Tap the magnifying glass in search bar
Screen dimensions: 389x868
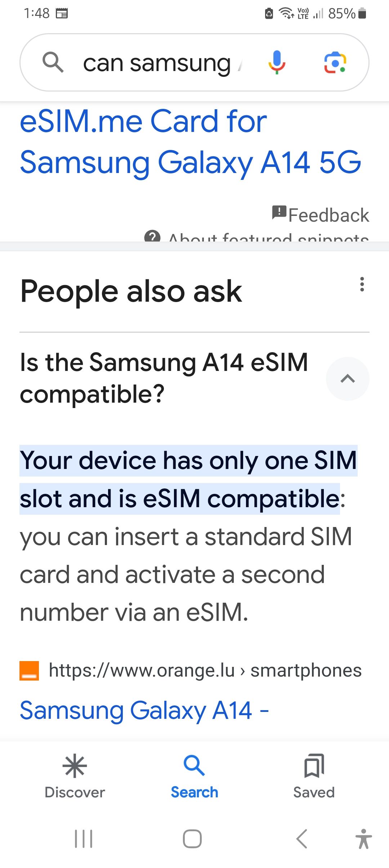coord(53,62)
